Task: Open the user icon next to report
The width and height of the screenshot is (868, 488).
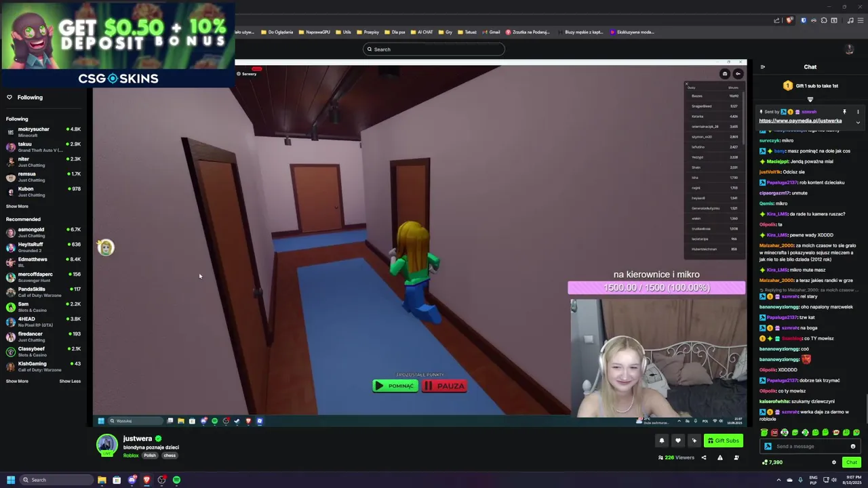Action: point(736,457)
